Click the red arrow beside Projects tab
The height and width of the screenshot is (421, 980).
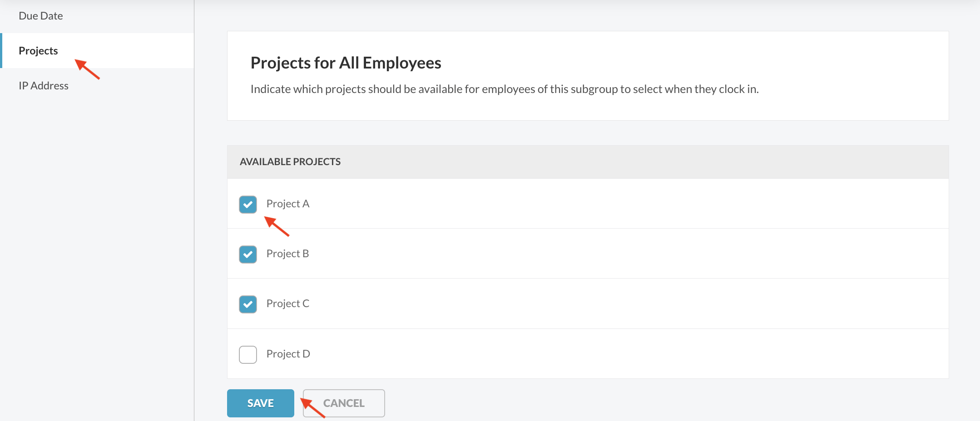[x=87, y=69]
